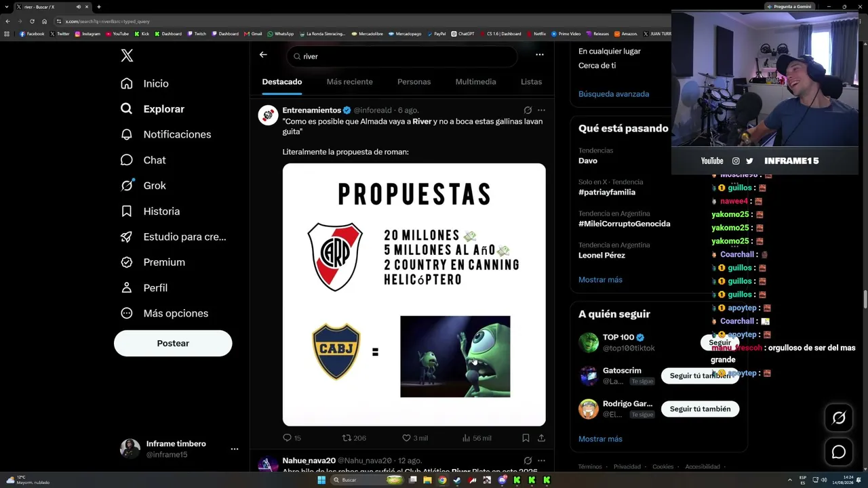Click Grok icon on Nahue_nava20 post
This screenshot has height=488, width=868.
(528, 461)
